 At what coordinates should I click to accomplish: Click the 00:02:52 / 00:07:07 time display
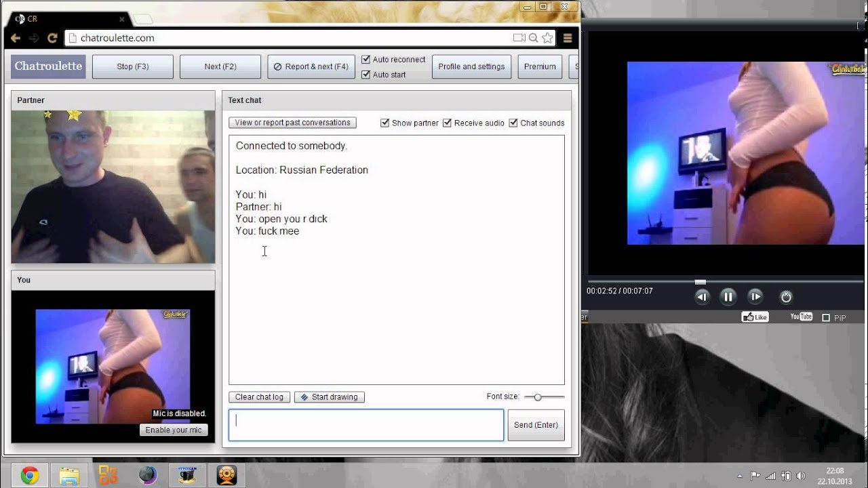620,291
